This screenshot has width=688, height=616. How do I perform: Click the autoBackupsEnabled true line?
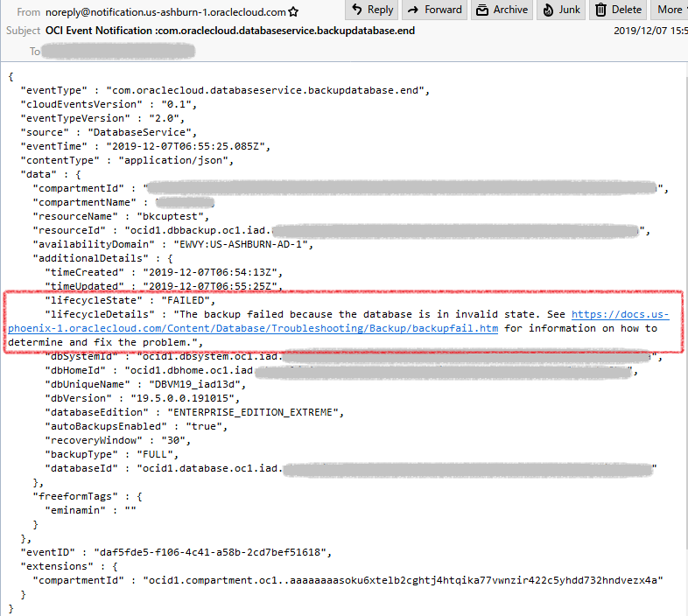click(x=136, y=426)
